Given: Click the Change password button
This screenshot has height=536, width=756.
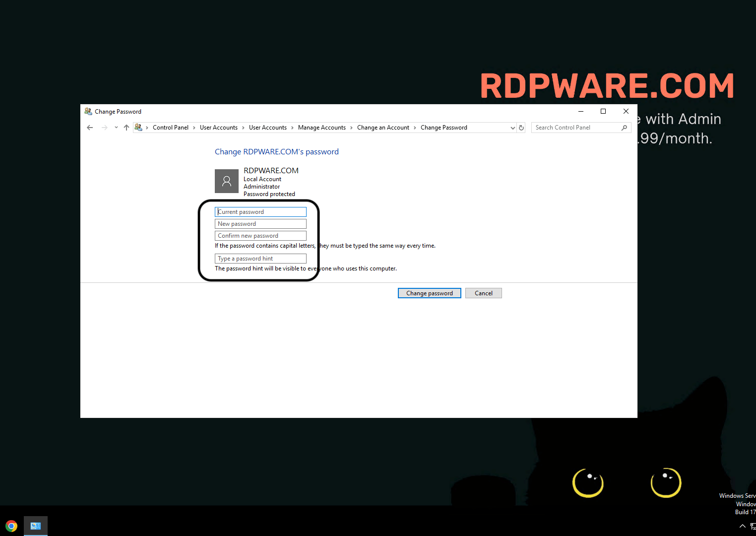Looking at the screenshot, I should pos(430,293).
